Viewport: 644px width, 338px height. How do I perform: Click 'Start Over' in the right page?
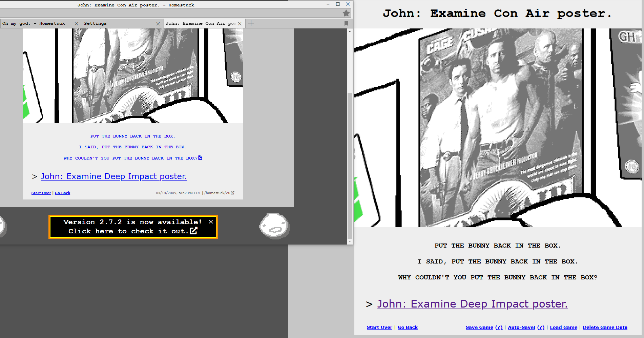click(379, 327)
